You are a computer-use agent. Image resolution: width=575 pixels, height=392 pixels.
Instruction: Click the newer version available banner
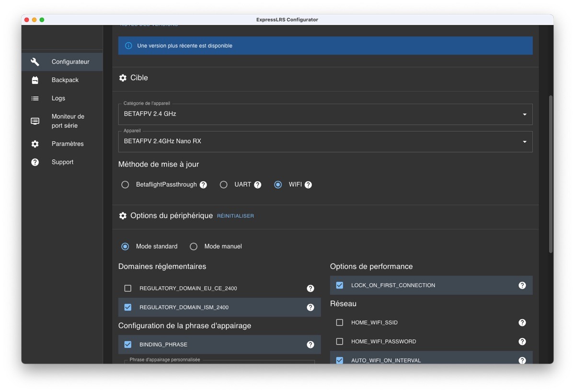click(325, 46)
